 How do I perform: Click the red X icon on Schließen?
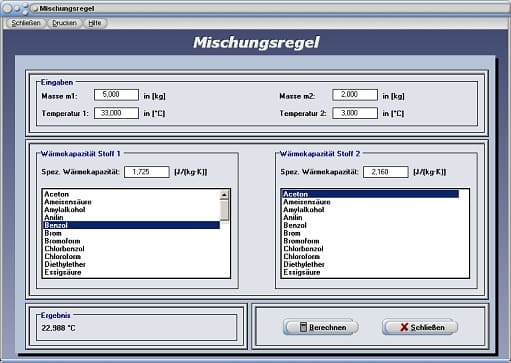404,327
